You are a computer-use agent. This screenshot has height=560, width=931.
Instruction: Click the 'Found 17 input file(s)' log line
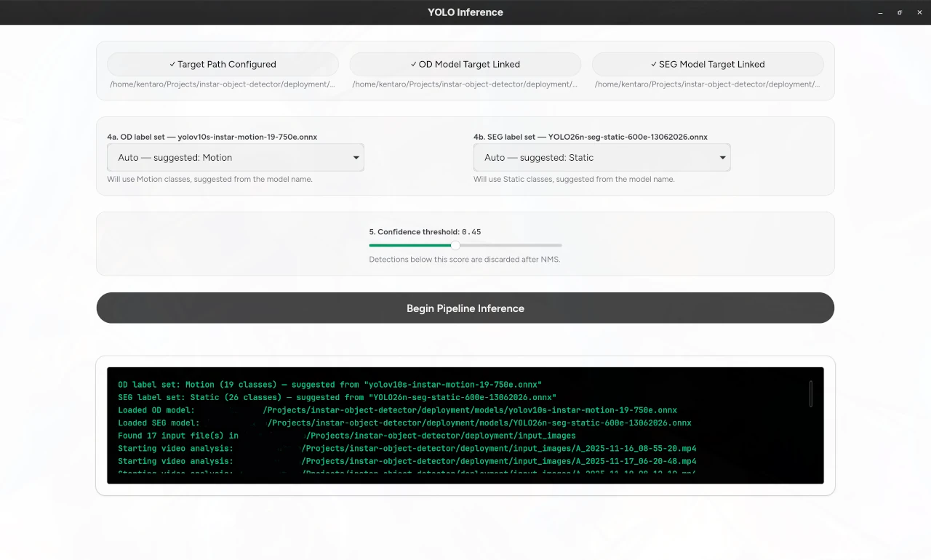coord(347,436)
